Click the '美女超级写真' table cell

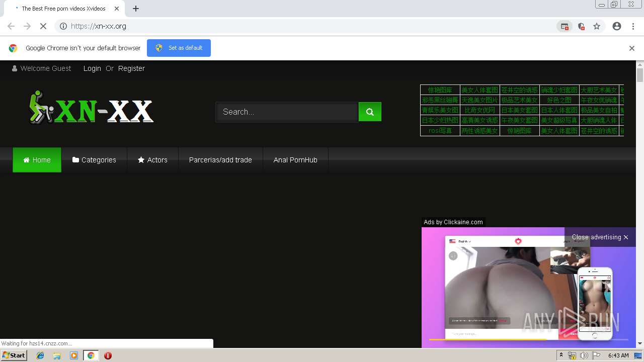click(559, 120)
